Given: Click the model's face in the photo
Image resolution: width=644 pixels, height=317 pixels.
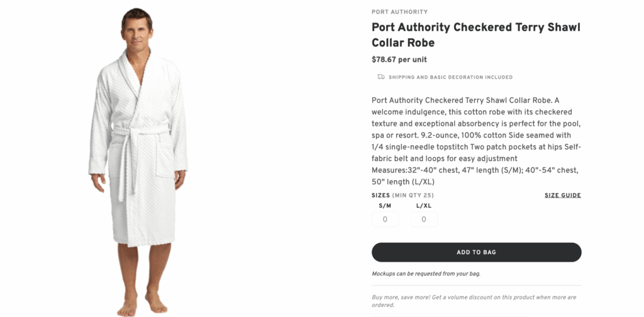Looking at the screenshot, I should [x=137, y=30].
